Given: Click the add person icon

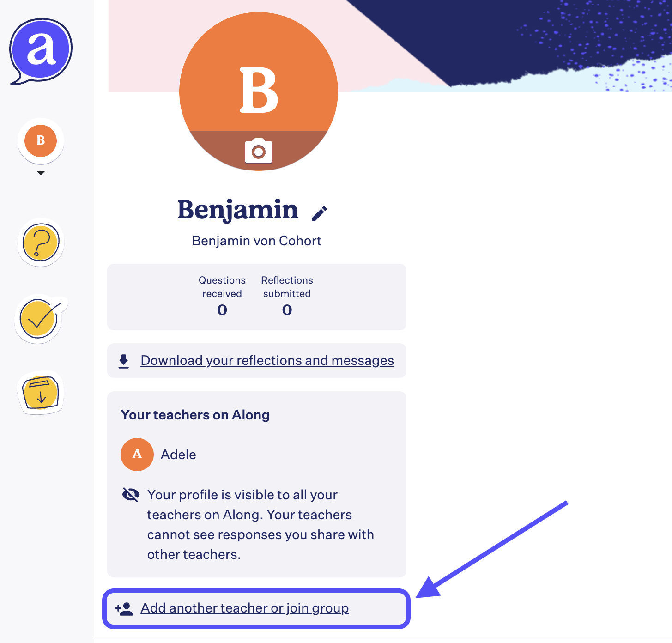Looking at the screenshot, I should click(124, 609).
